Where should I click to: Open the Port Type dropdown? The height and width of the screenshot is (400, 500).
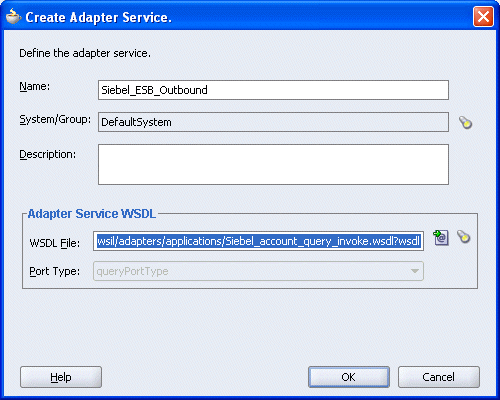pos(258,271)
